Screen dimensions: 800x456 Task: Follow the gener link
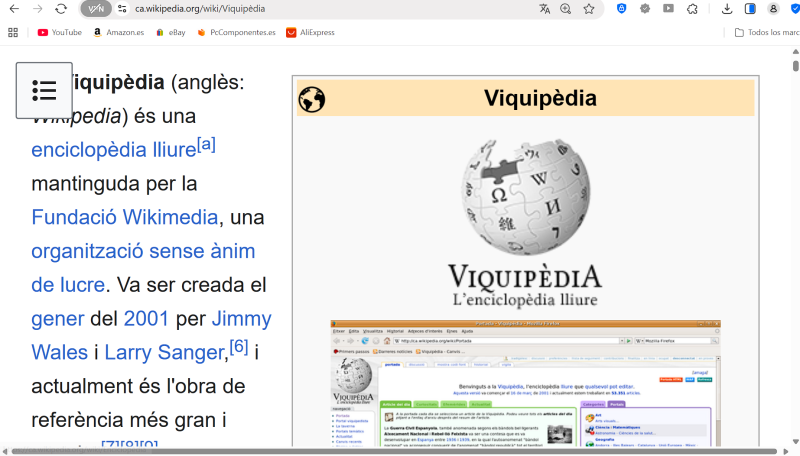pos(58,319)
